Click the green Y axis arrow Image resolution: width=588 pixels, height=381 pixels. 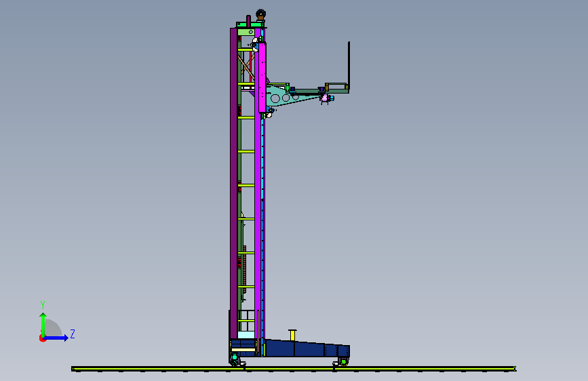pos(43,324)
